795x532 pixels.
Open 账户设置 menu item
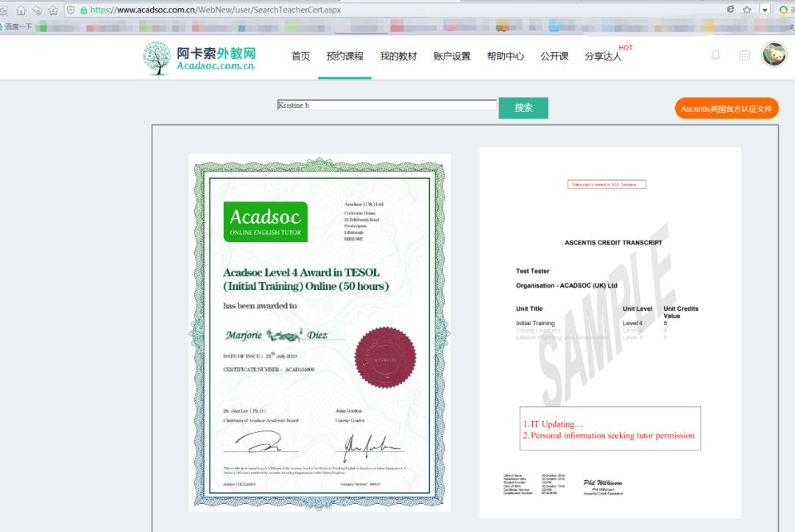coord(452,56)
